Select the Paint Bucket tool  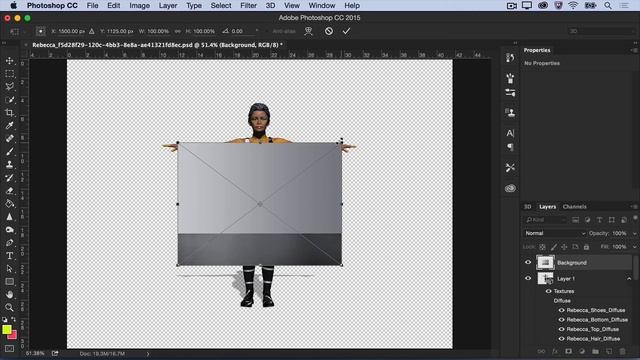click(x=9, y=204)
